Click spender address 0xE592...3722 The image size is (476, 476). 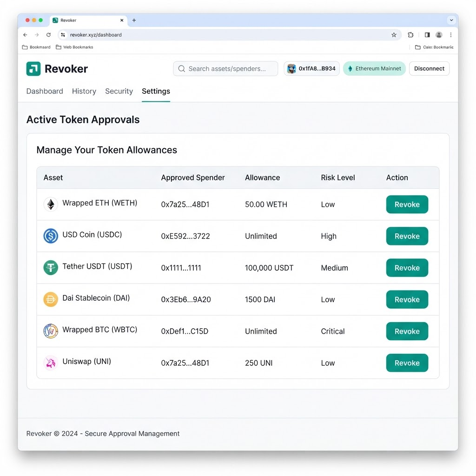pyautogui.click(x=185, y=236)
